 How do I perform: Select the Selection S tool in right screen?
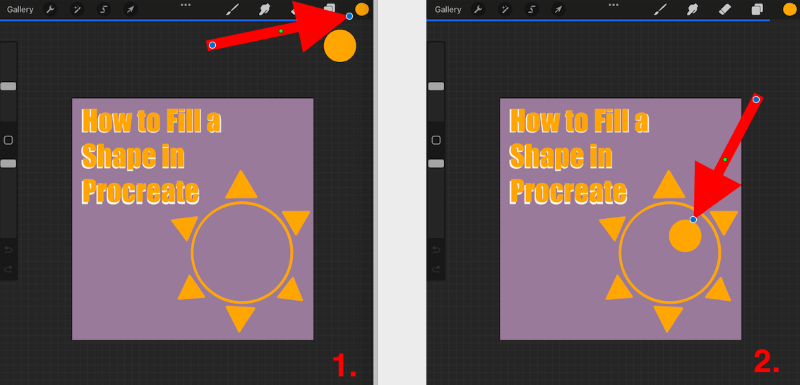(x=532, y=10)
